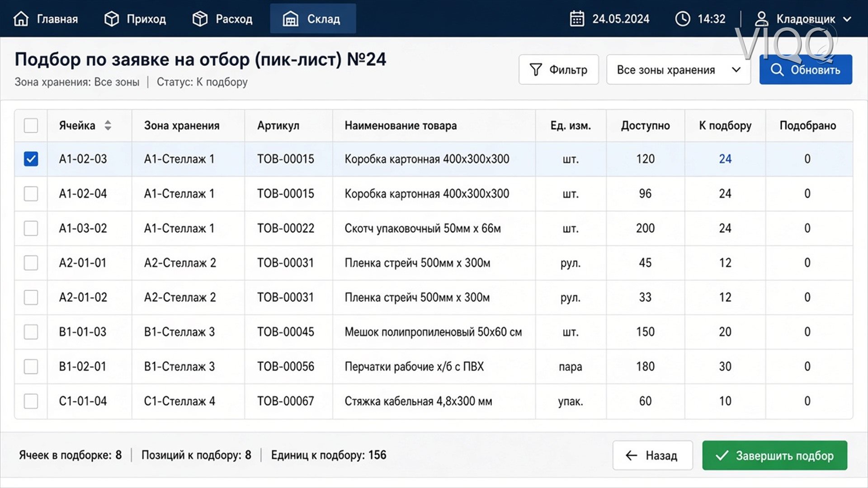Click the Стяжка кабельная 4,8х300 мм item name
The width and height of the screenshot is (868, 488).
pos(418,401)
